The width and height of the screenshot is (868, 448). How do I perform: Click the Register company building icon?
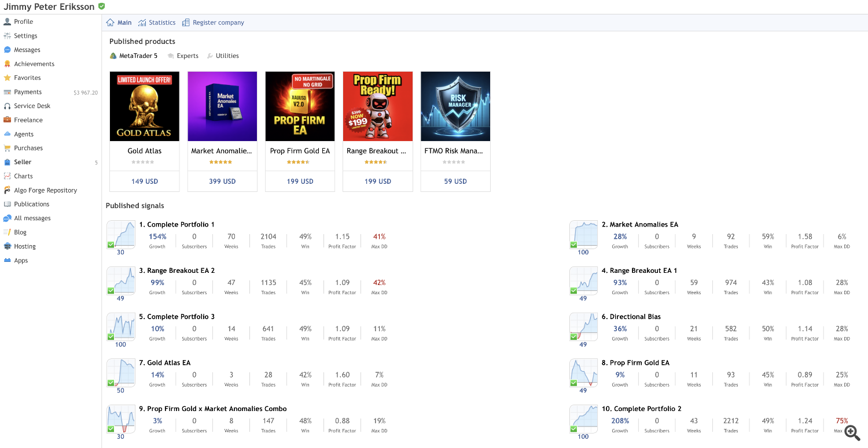pyautogui.click(x=186, y=23)
